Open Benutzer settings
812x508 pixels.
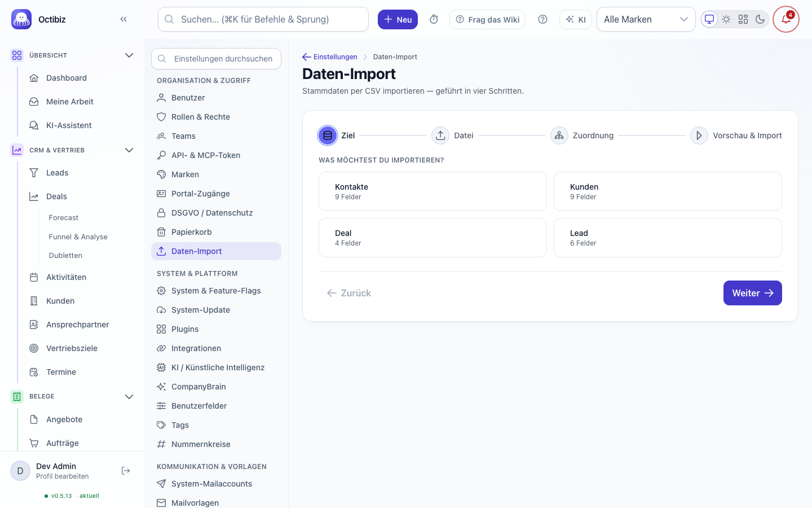point(216,98)
